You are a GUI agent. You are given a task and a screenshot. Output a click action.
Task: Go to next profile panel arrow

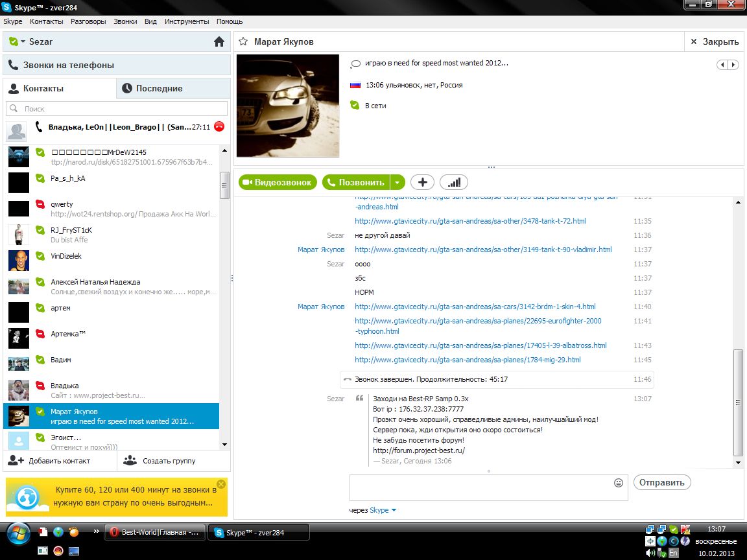pyautogui.click(x=733, y=65)
